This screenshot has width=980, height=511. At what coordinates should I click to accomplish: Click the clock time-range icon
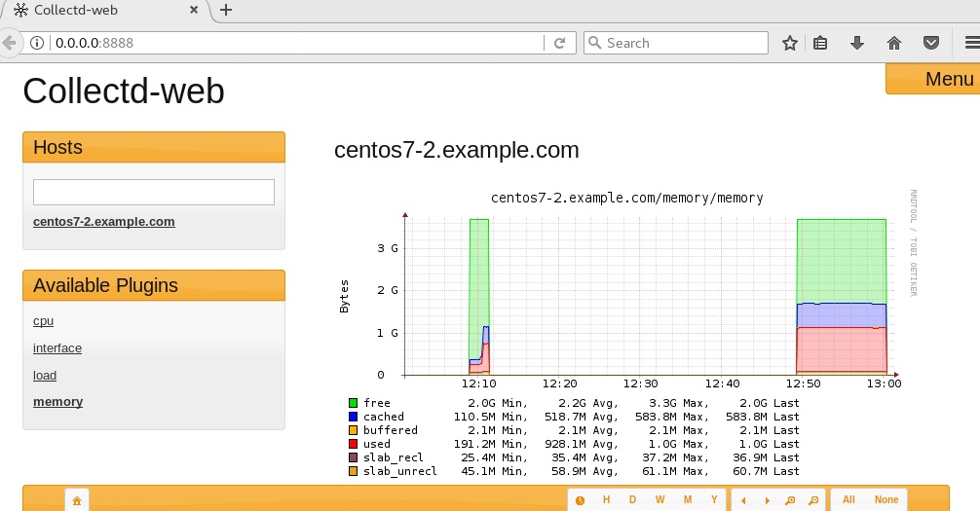[580, 500]
